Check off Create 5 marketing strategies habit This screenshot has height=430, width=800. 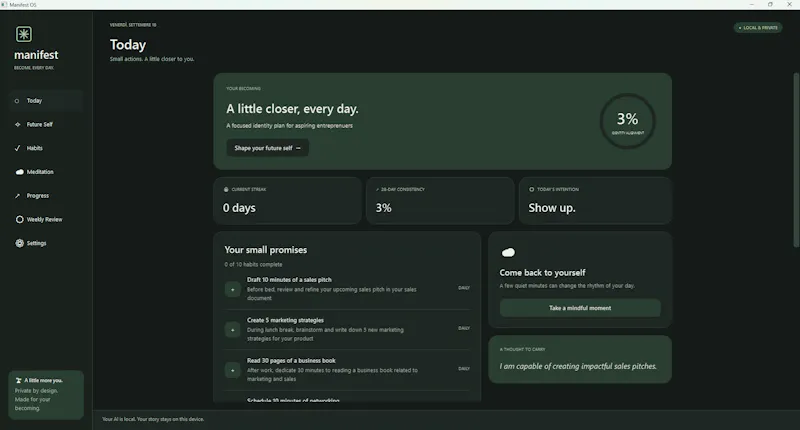coord(233,330)
